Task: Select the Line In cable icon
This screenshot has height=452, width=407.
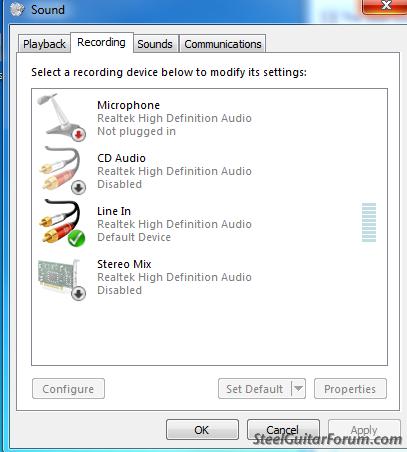Action: (x=62, y=223)
